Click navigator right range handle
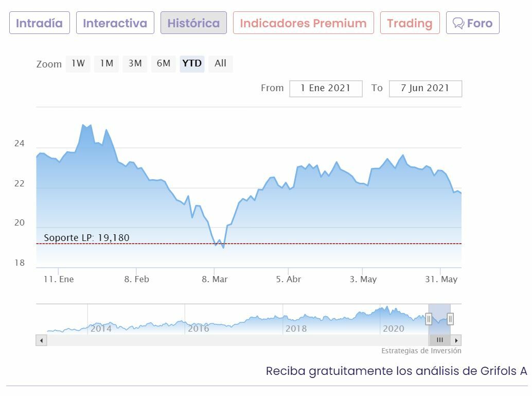Viewport: 532px width, 396px height. point(450,320)
